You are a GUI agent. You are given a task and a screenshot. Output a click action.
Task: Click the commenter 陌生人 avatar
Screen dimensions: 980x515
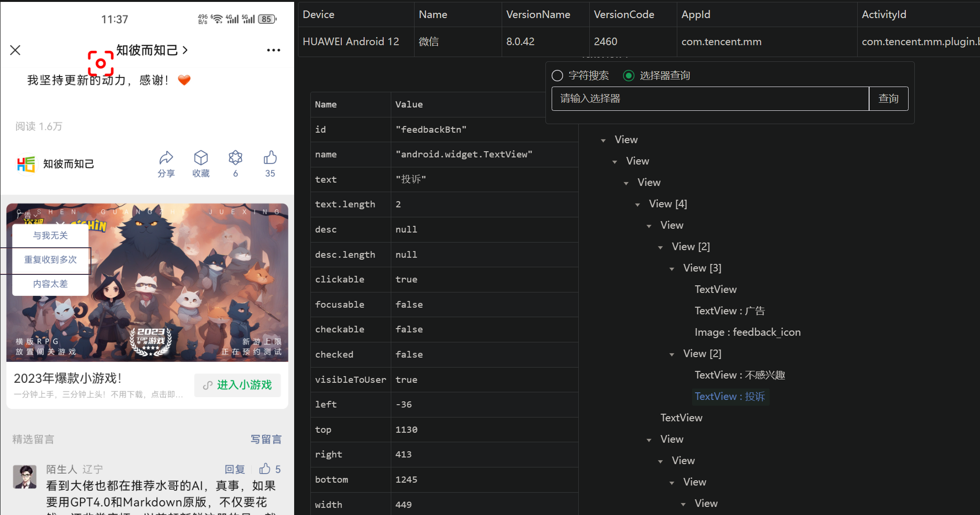tap(24, 476)
